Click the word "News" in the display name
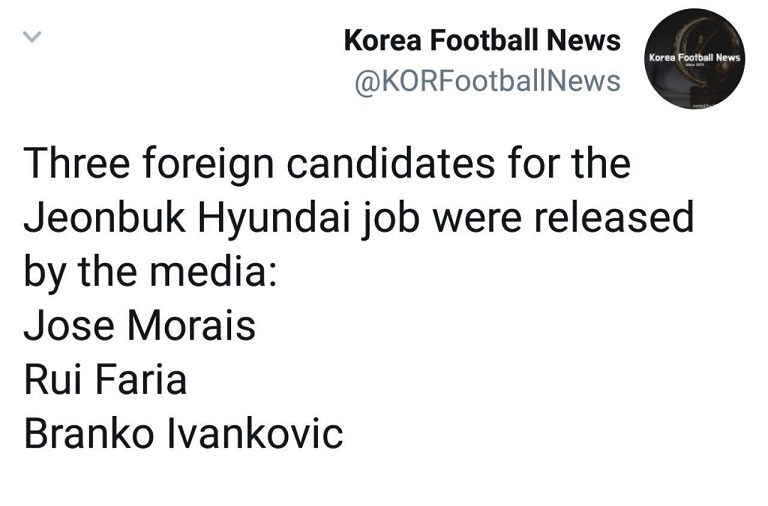The image size is (768, 506). pos(584,41)
